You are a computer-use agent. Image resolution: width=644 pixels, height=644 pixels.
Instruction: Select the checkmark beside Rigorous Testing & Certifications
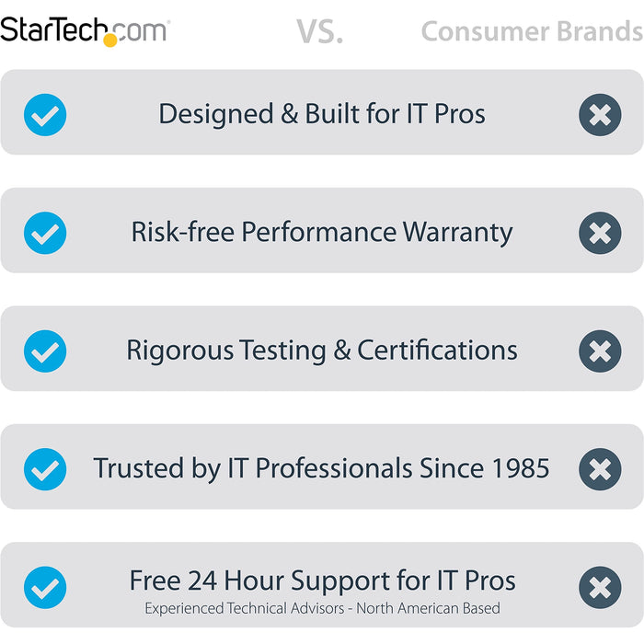coord(45,351)
